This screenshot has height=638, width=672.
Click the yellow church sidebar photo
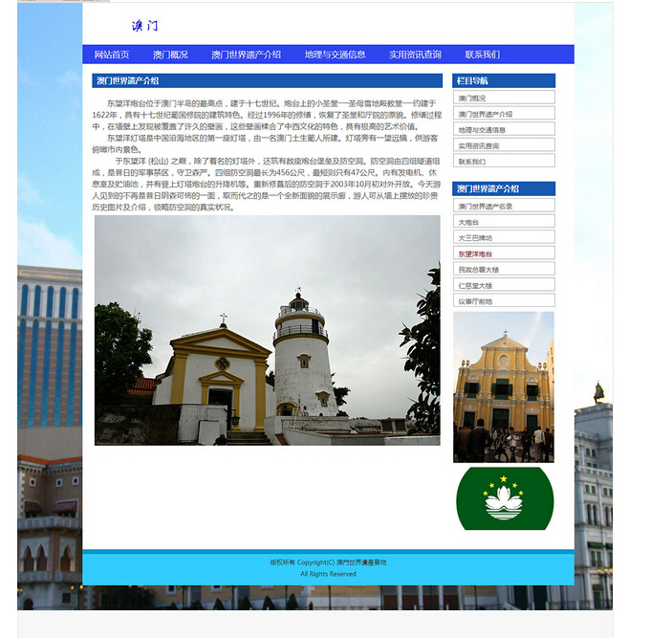(x=503, y=386)
